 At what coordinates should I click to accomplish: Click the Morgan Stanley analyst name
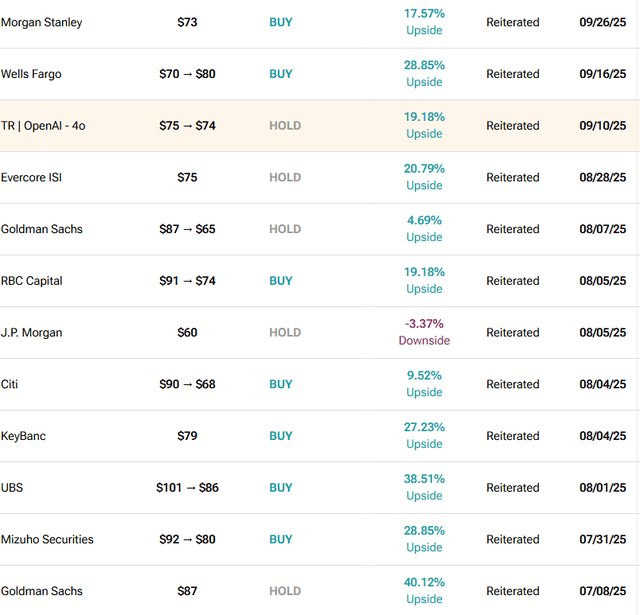[x=42, y=22]
